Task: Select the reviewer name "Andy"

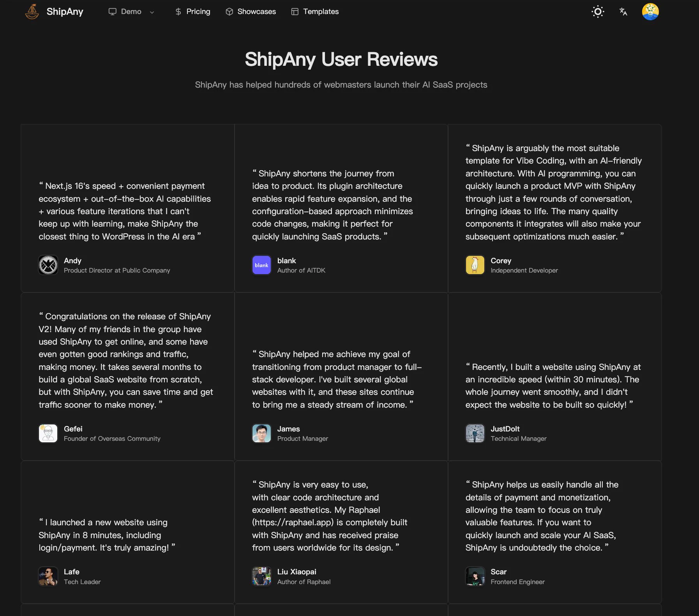Action: tap(72, 260)
